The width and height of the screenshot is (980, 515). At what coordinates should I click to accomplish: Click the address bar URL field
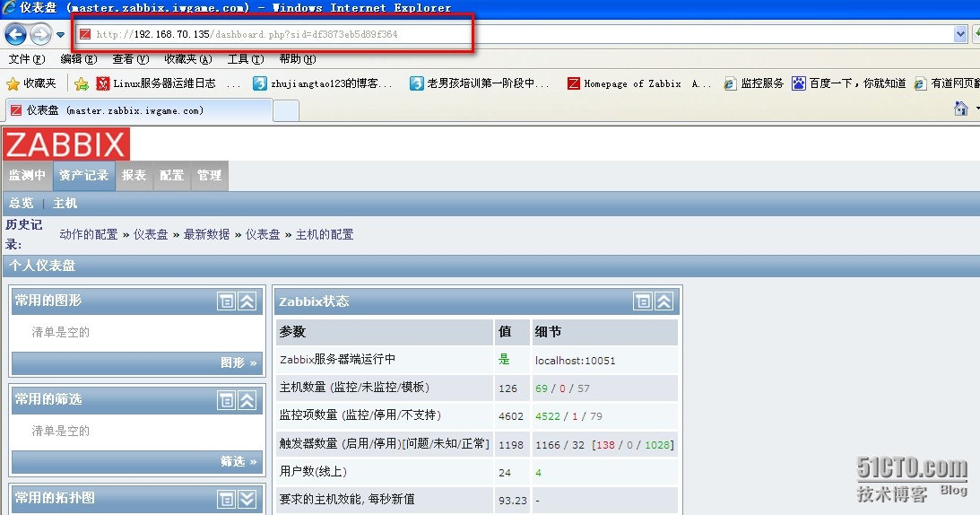pyautogui.click(x=519, y=34)
